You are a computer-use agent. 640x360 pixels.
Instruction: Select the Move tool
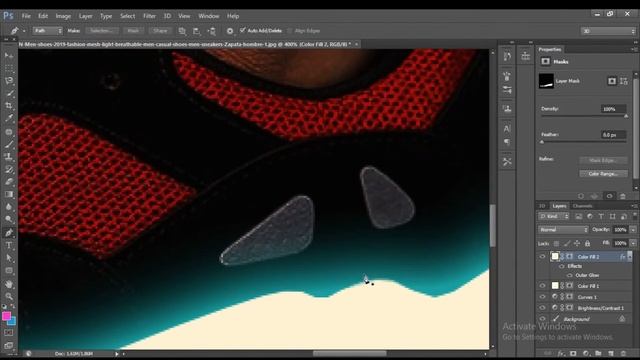pos(9,56)
